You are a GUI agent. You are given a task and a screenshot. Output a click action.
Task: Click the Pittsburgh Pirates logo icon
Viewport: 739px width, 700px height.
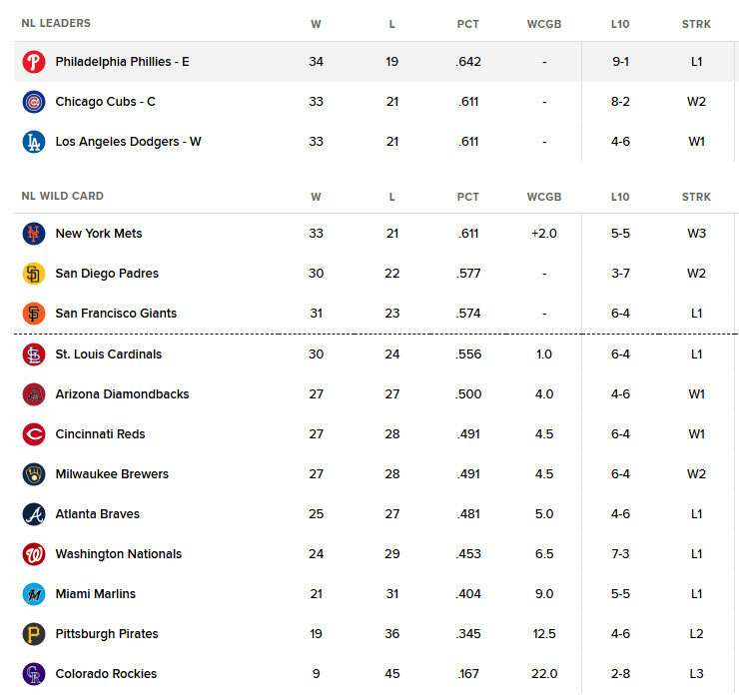[34, 634]
